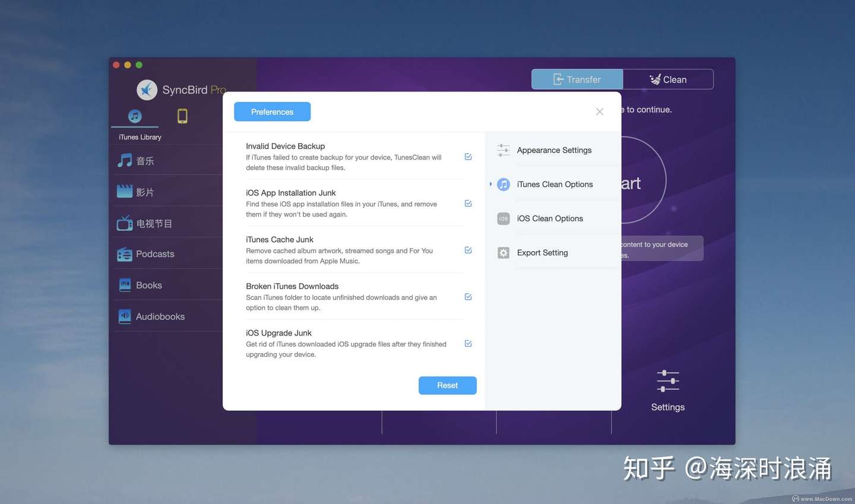The height and width of the screenshot is (504, 855).
Task: Click the iOS Upgrade Junk title
Action: click(x=278, y=333)
